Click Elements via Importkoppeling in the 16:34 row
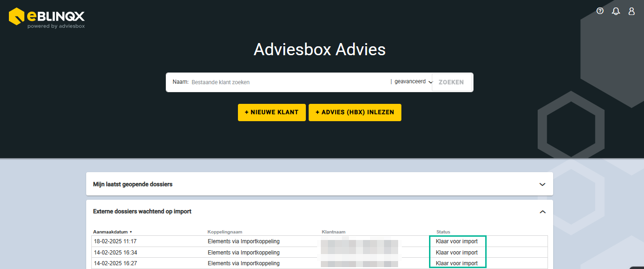The height and width of the screenshot is (269, 644). 244,253
